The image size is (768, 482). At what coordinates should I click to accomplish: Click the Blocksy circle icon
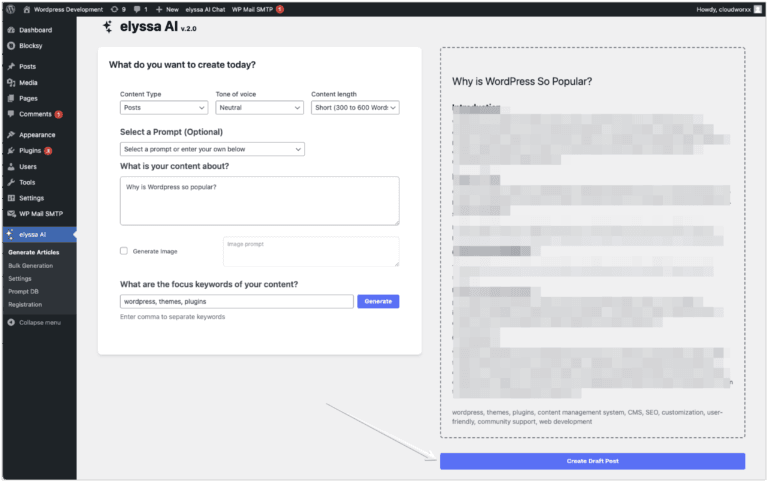11,46
